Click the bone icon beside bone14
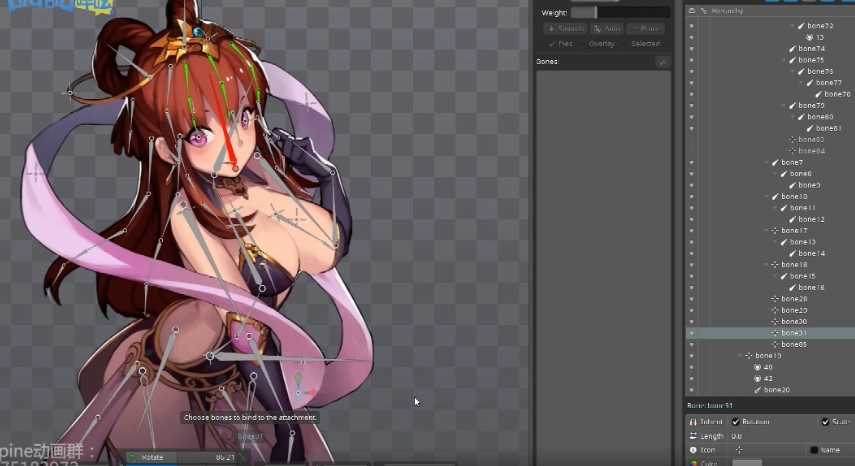The image size is (855, 466). tap(792, 253)
